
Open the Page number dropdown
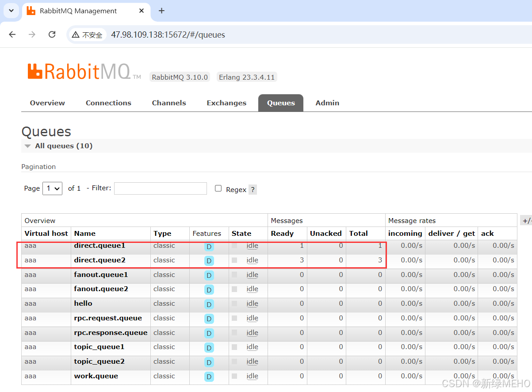(x=52, y=188)
